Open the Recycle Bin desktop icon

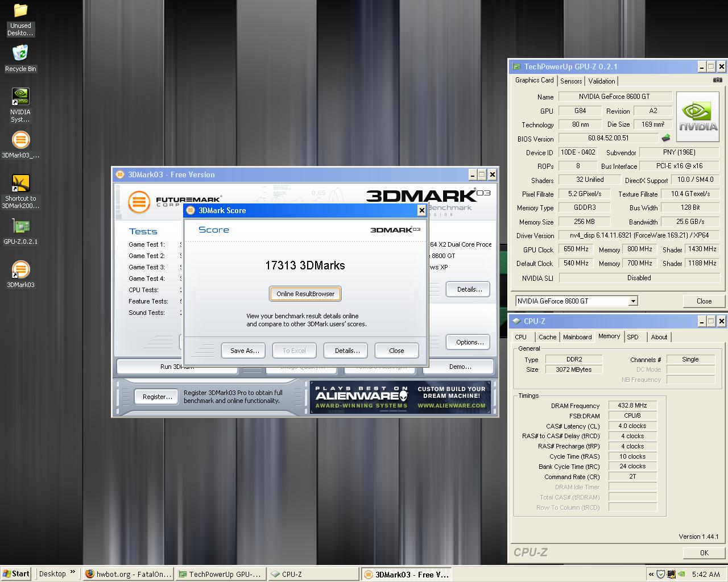(20, 53)
